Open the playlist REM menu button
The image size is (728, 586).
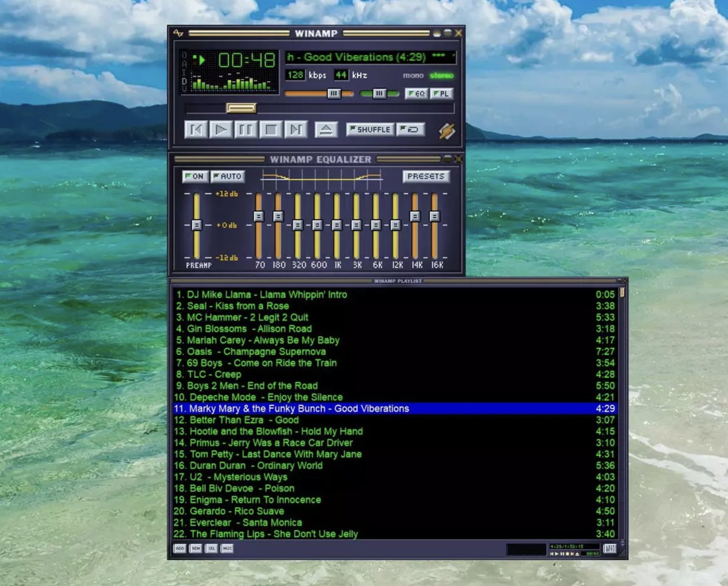click(x=195, y=548)
